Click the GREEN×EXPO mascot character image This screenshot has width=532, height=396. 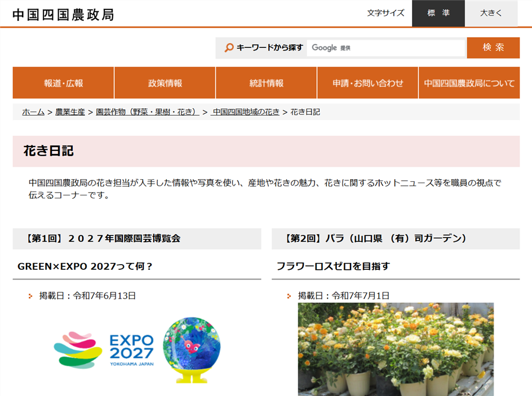(192, 349)
